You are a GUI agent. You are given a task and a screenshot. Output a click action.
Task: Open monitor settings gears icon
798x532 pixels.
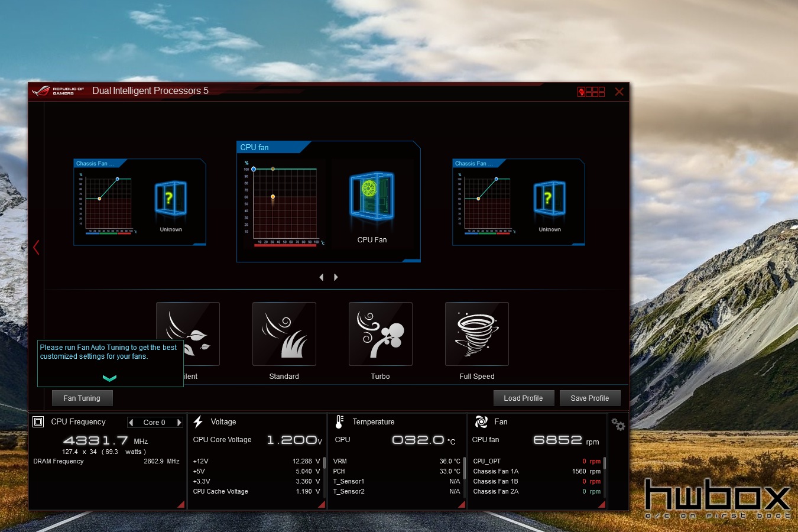pos(618,424)
